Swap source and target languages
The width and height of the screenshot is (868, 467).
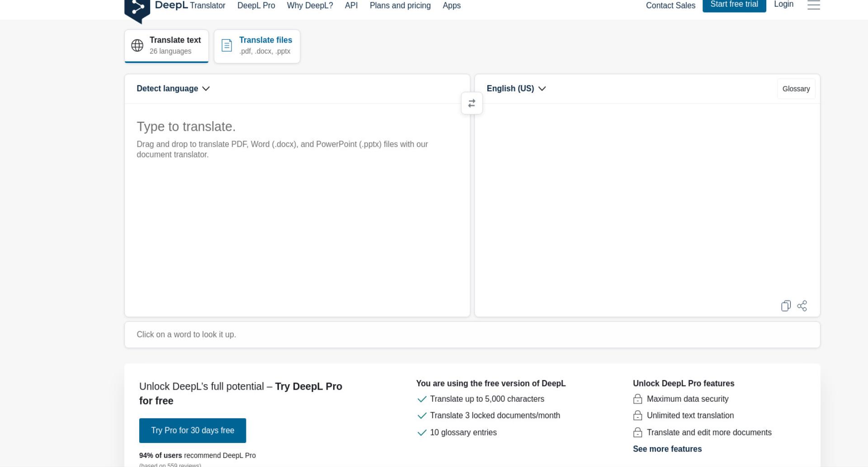click(x=472, y=104)
